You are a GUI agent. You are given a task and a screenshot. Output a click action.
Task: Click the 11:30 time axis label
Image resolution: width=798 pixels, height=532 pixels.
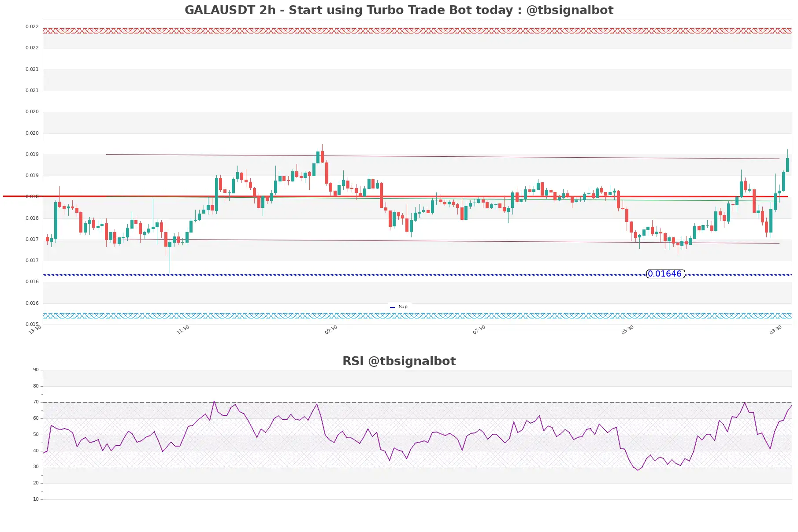coord(183,330)
